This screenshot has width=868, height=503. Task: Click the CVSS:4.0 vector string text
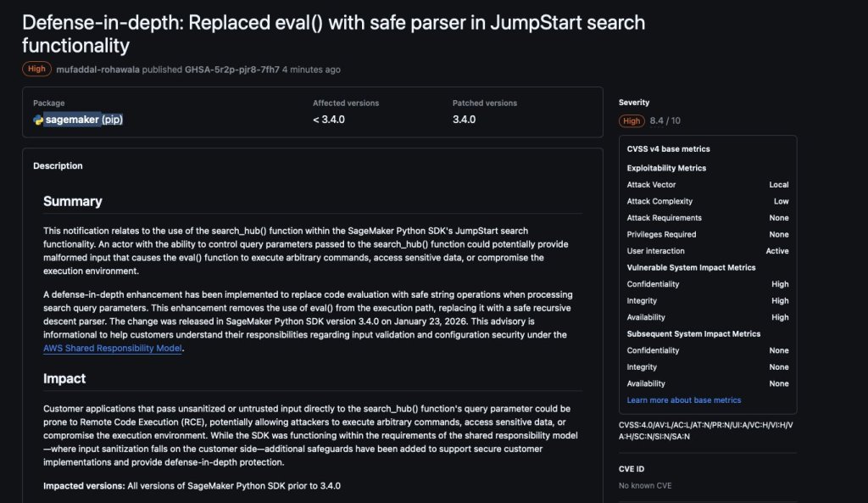point(705,430)
